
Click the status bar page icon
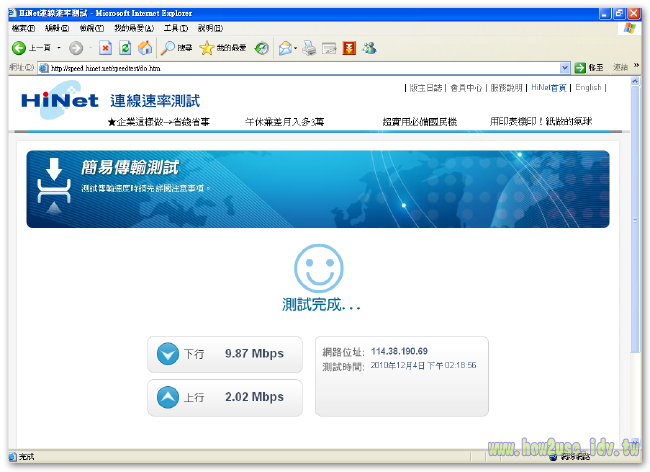(13, 457)
